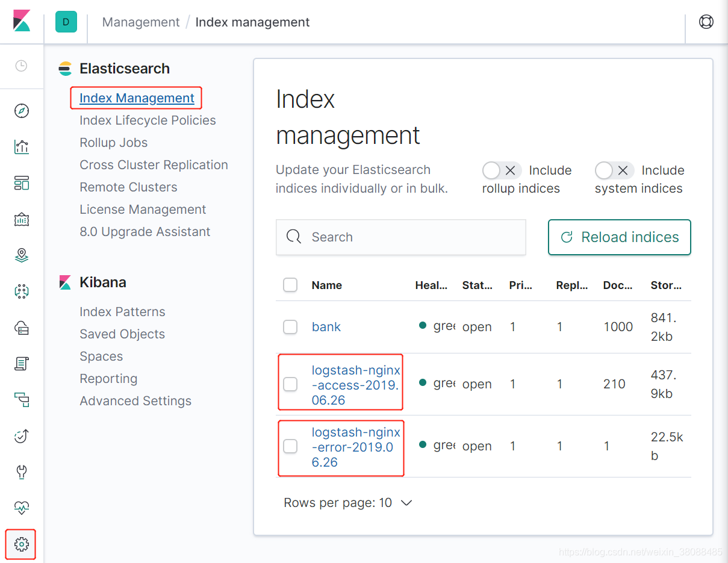
Task: Open Infrastructure icon in sidebar
Action: click(x=21, y=328)
